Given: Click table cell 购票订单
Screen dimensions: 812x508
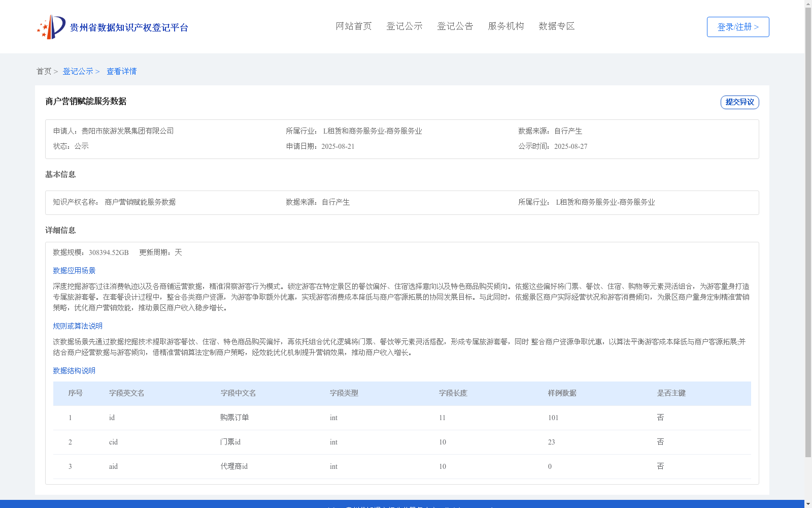Looking at the screenshot, I should point(234,418).
